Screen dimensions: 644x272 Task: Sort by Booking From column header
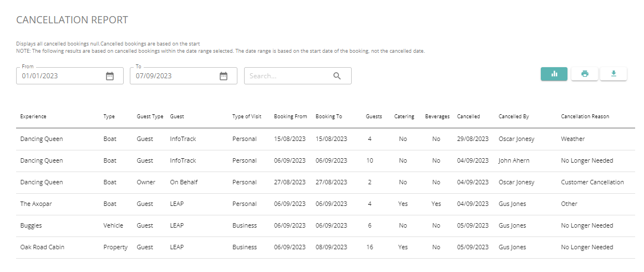click(x=290, y=116)
